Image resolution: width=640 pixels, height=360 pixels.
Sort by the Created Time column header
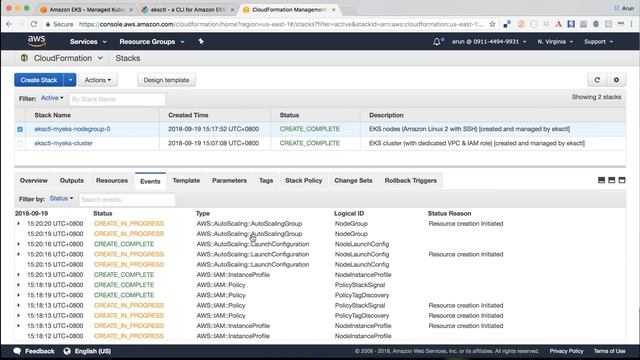[188, 115]
